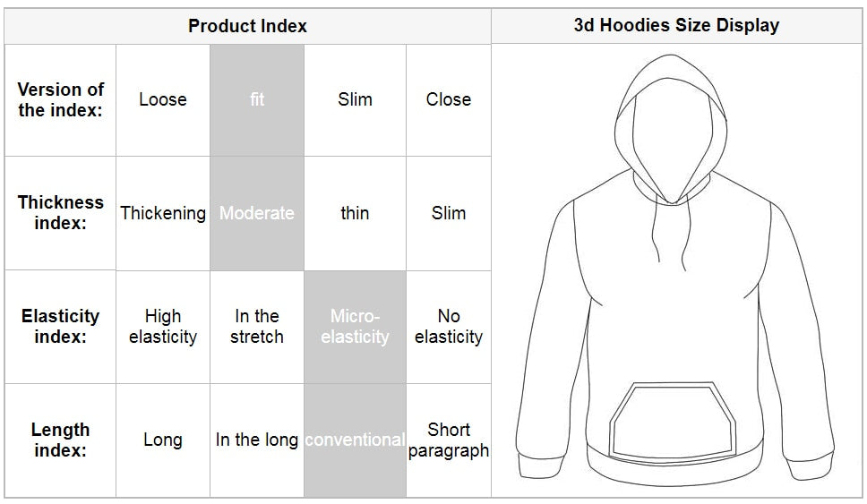Click the Product Index header
867x504 pixels.
[248, 26]
